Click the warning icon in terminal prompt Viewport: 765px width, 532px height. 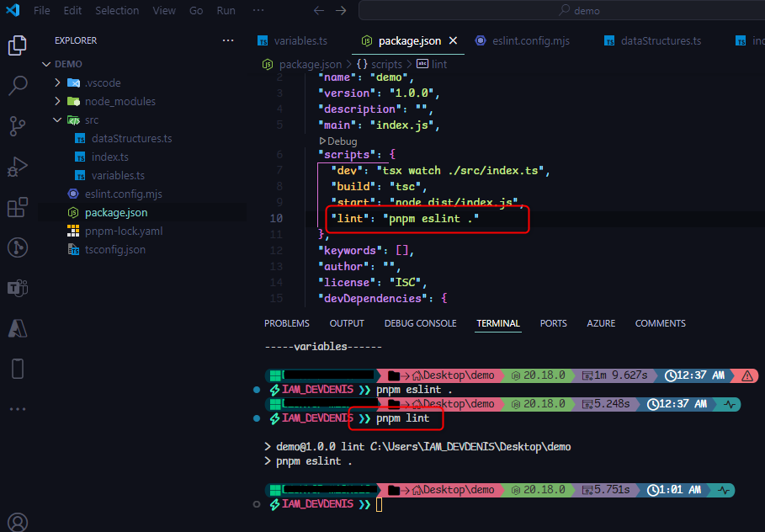click(x=747, y=375)
